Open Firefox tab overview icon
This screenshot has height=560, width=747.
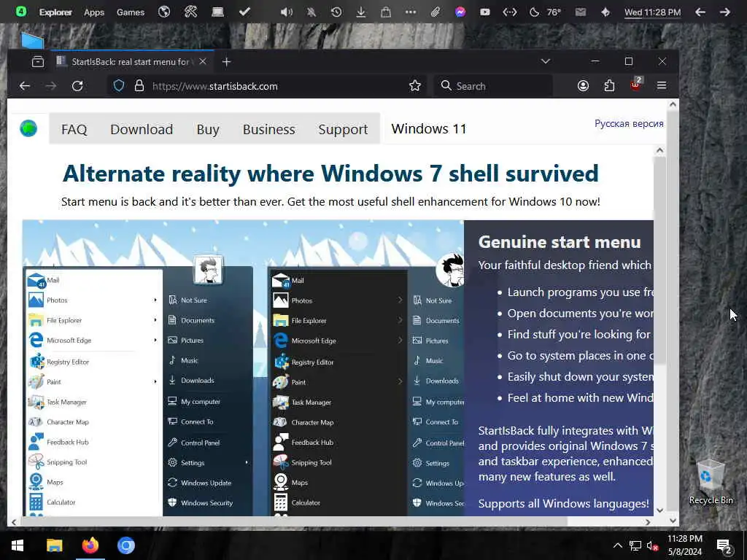coord(38,61)
